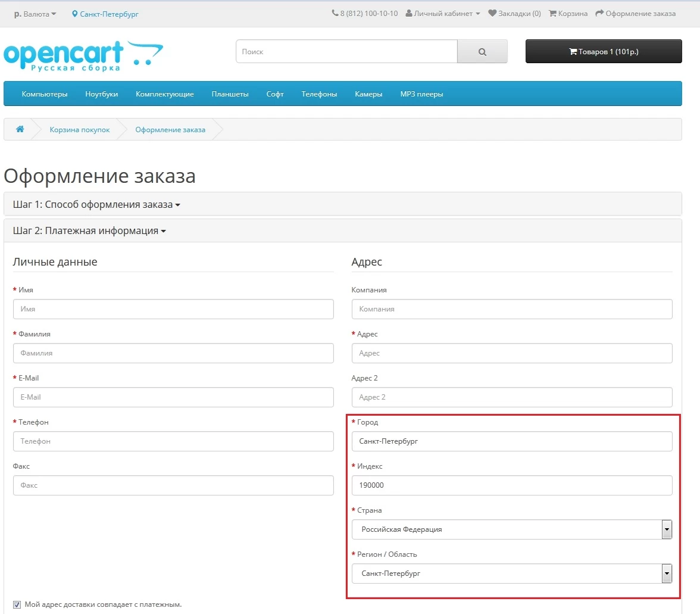Viewport: 700px width, 614px height.
Task: Click into the Телефон input field
Action: [173, 441]
